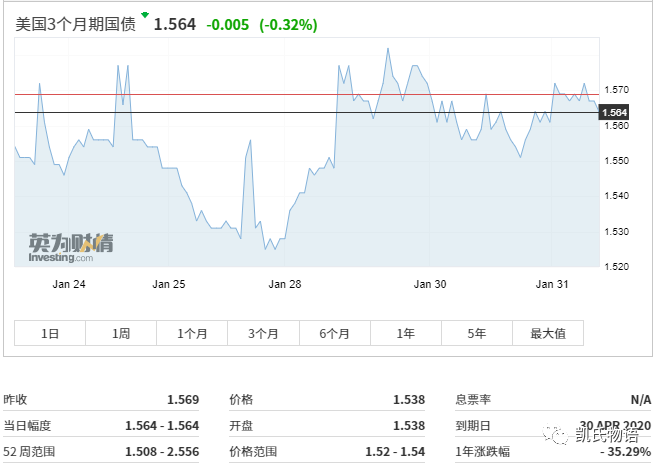Image resolution: width=660 pixels, height=464 pixels.
Task: Click the 价格范围 label
Action: click(x=253, y=452)
